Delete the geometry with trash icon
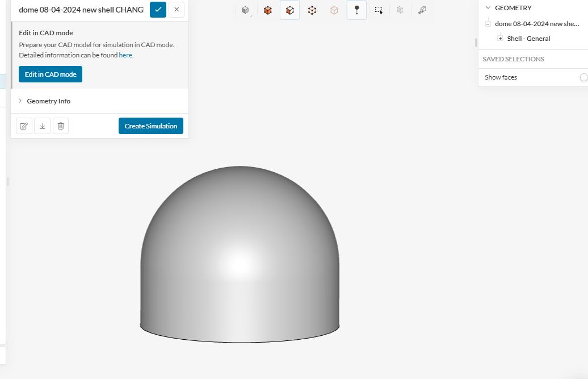The width and height of the screenshot is (588, 379). tap(61, 126)
